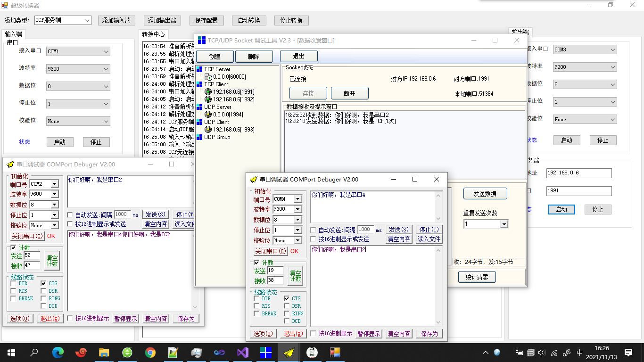The width and height of the screenshot is (644, 362).
Task: Click scrollbar of COM4 receive text area
Action: click(x=439, y=286)
